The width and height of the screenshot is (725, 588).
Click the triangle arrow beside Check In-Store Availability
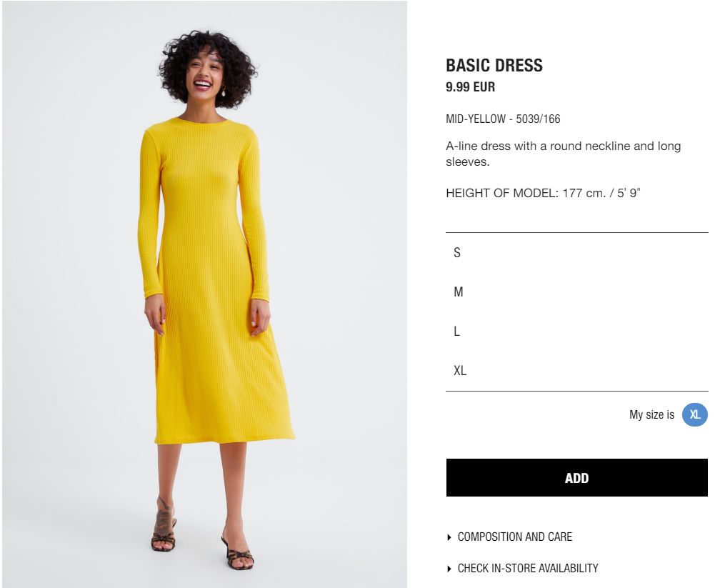(x=449, y=569)
